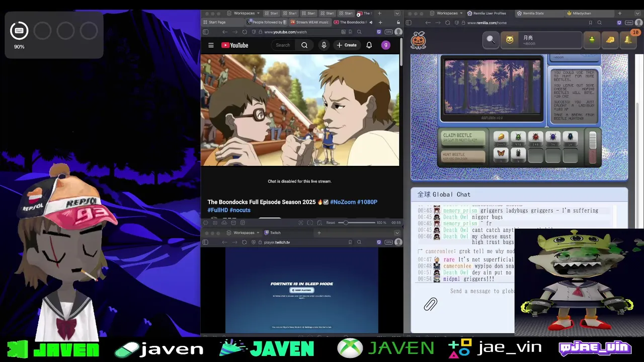Open YouTube notifications bell
Viewport: 644px width, 362px height.
pyautogui.click(x=369, y=45)
